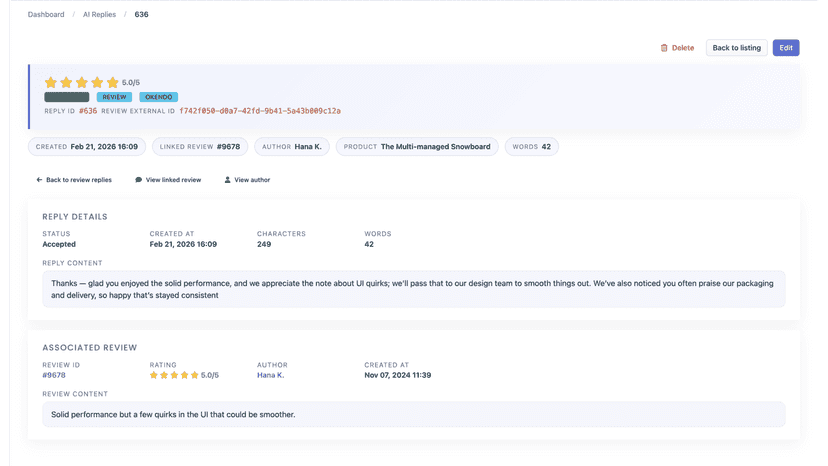Click the Accepted status value
This screenshot has width=828, height=466.
(x=59, y=245)
